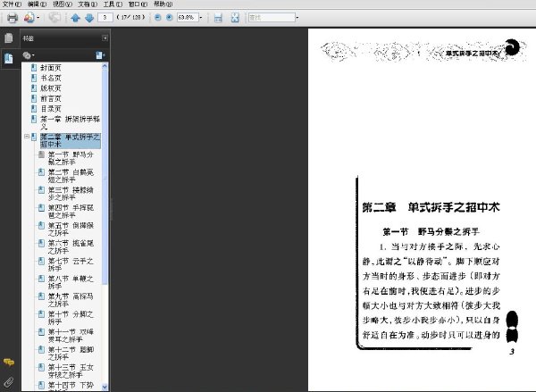Select the 前言页 bookmark
Image resolution: width=536 pixels, height=392 pixels.
coord(51,98)
